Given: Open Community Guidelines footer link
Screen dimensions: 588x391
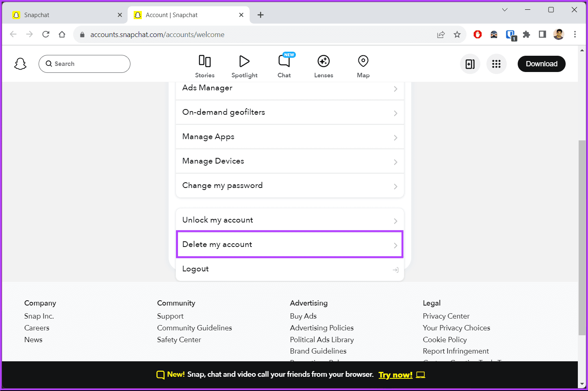Looking at the screenshot, I should pyautogui.click(x=194, y=328).
